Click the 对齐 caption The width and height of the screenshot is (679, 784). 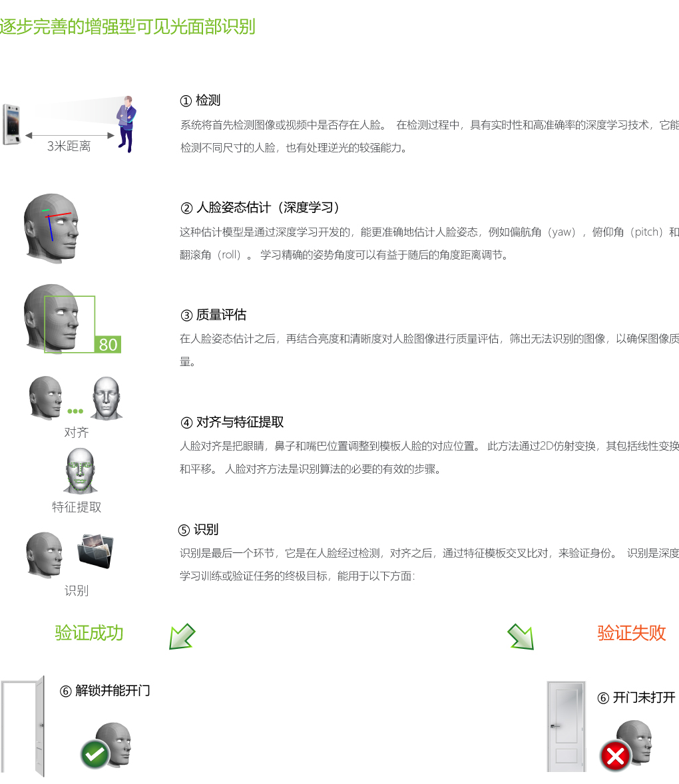pyautogui.click(x=77, y=433)
